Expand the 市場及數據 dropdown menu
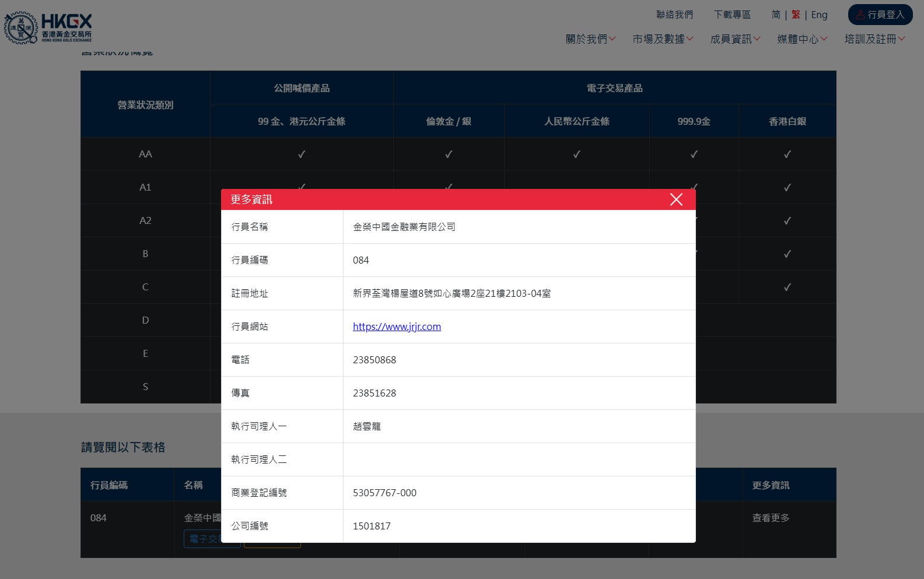 click(x=663, y=39)
